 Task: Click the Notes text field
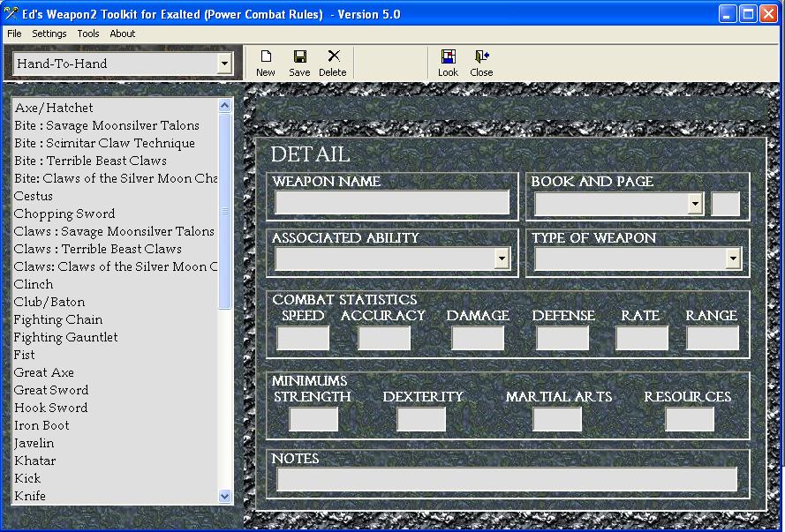pyautogui.click(x=507, y=479)
